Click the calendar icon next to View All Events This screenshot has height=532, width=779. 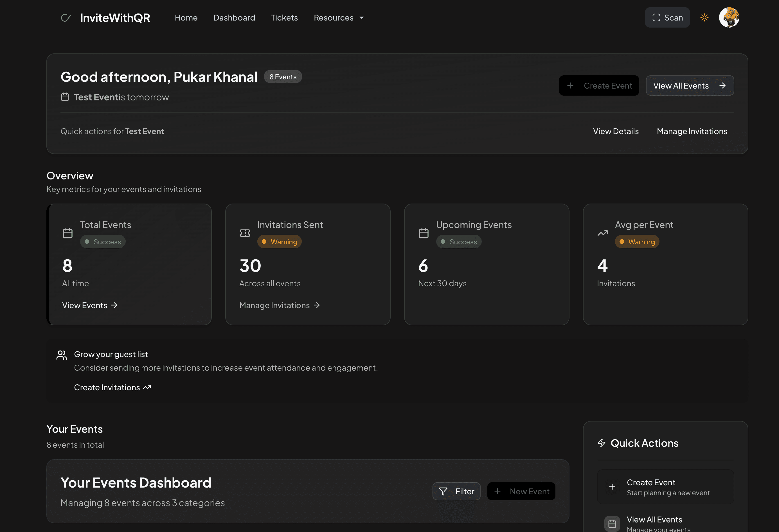click(x=612, y=524)
